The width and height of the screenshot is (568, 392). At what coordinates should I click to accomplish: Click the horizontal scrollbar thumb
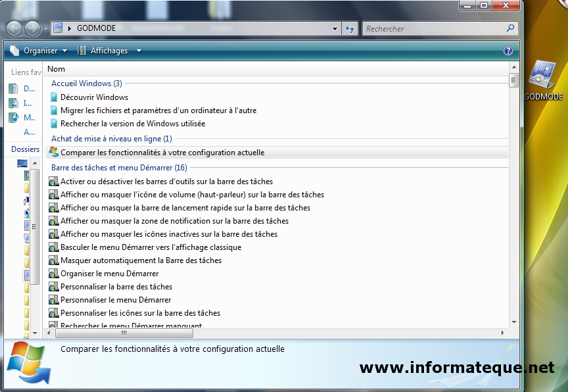tap(124, 333)
